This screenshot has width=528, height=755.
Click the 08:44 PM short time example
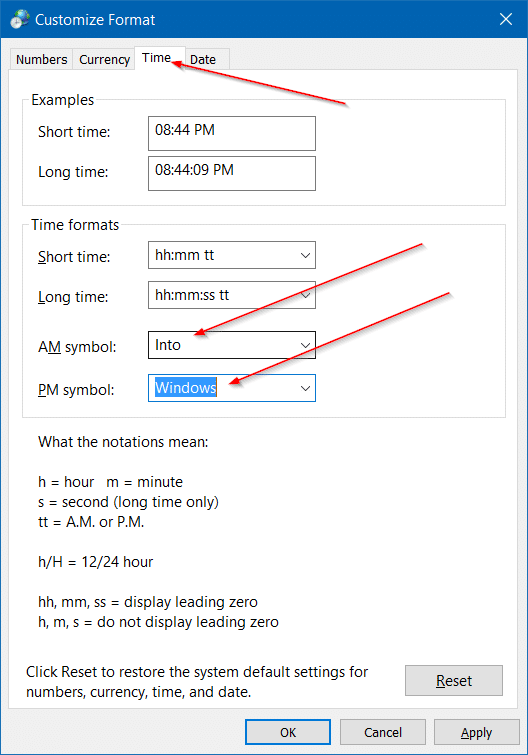click(x=232, y=133)
